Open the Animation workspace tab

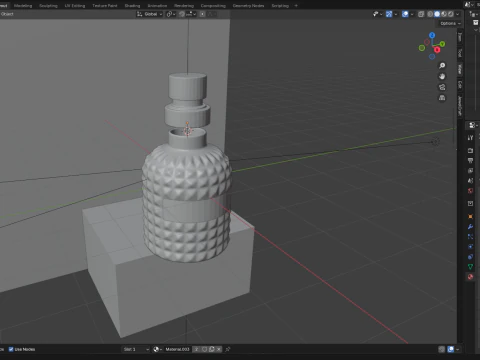(157, 6)
